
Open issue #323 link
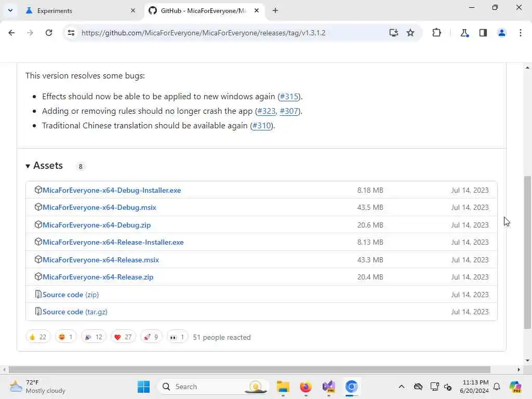[x=267, y=111]
